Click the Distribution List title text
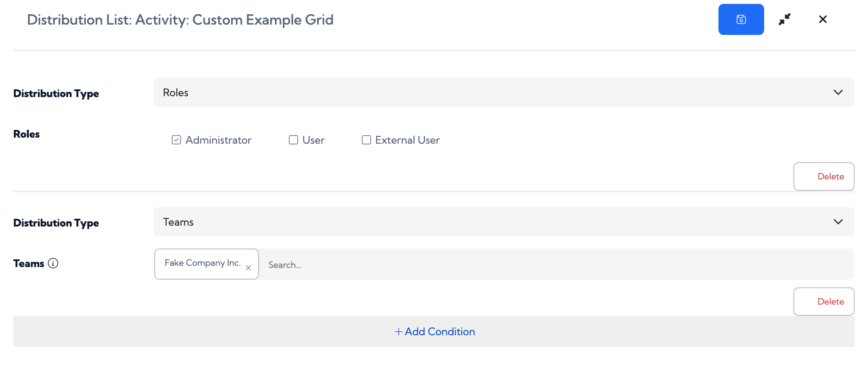The height and width of the screenshot is (365, 868). click(x=180, y=20)
